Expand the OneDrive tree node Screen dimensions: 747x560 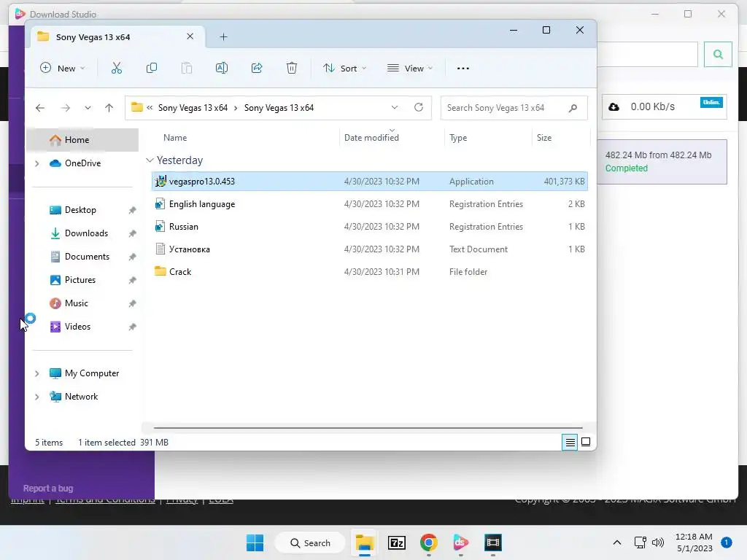point(36,163)
